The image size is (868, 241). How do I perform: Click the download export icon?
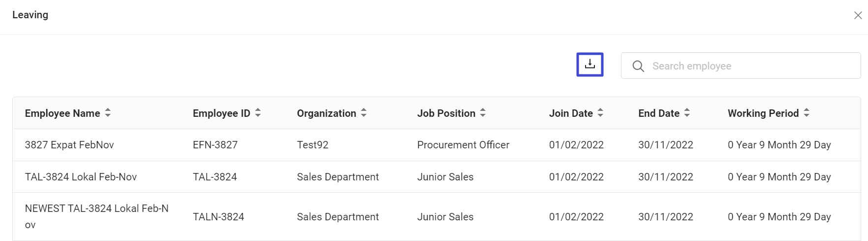pos(589,65)
